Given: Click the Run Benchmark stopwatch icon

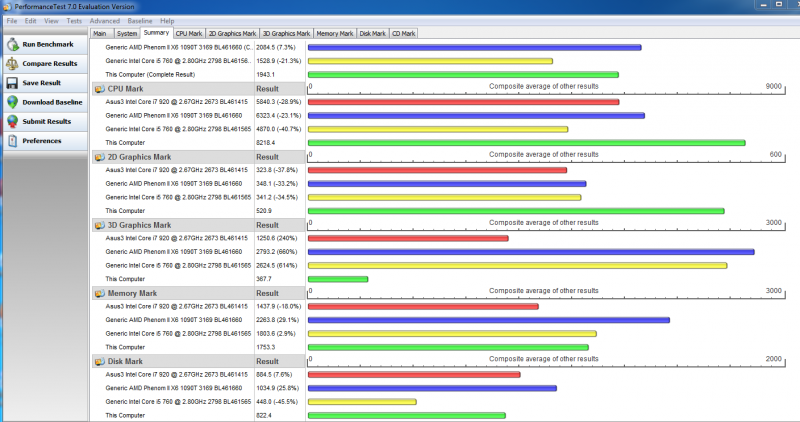Looking at the screenshot, I should point(11,45).
